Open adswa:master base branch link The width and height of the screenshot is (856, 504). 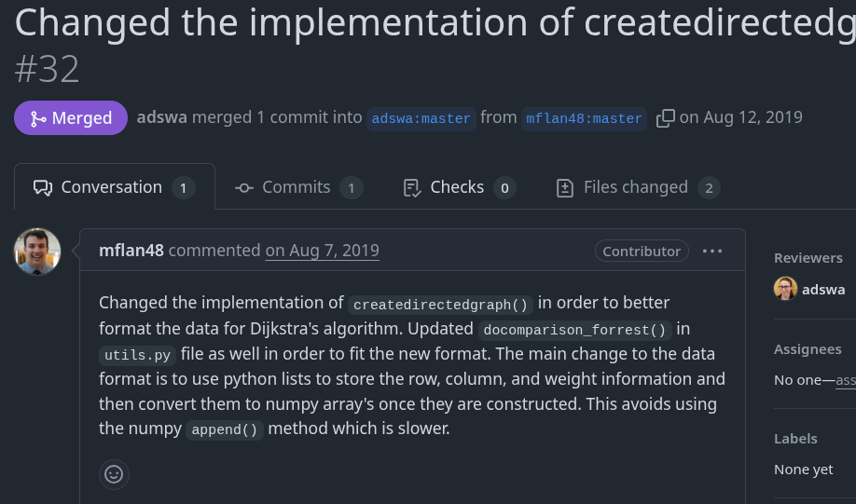(x=421, y=118)
